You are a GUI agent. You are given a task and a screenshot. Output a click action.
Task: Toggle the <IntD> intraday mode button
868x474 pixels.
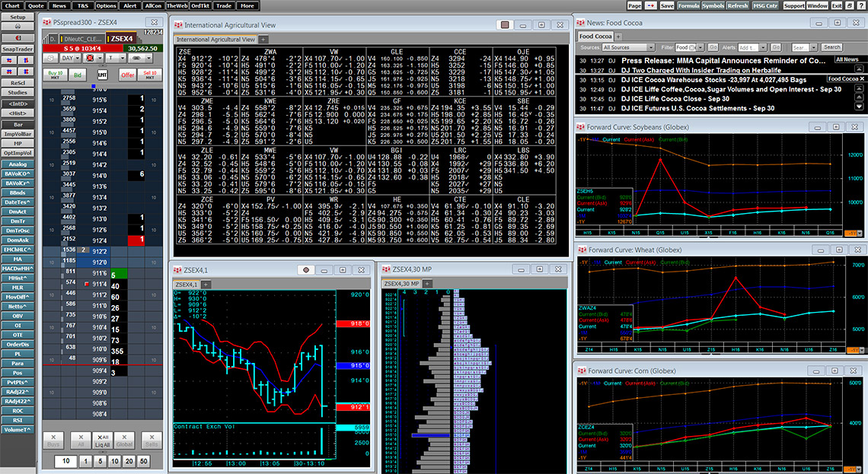18,103
